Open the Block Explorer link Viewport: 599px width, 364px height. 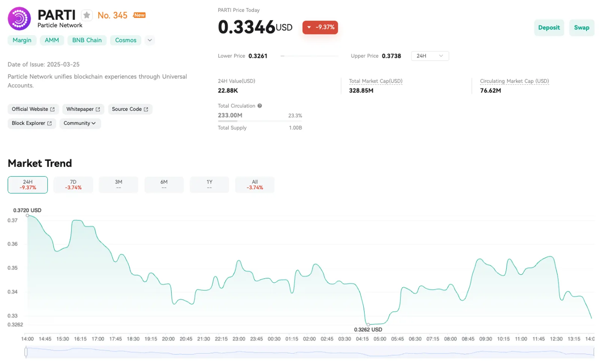click(32, 123)
